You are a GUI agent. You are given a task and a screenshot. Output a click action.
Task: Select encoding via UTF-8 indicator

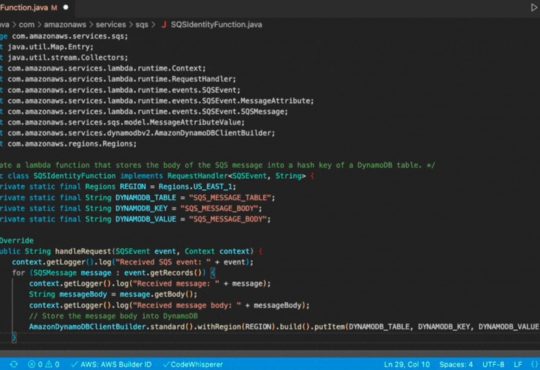[x=493, y=364]
